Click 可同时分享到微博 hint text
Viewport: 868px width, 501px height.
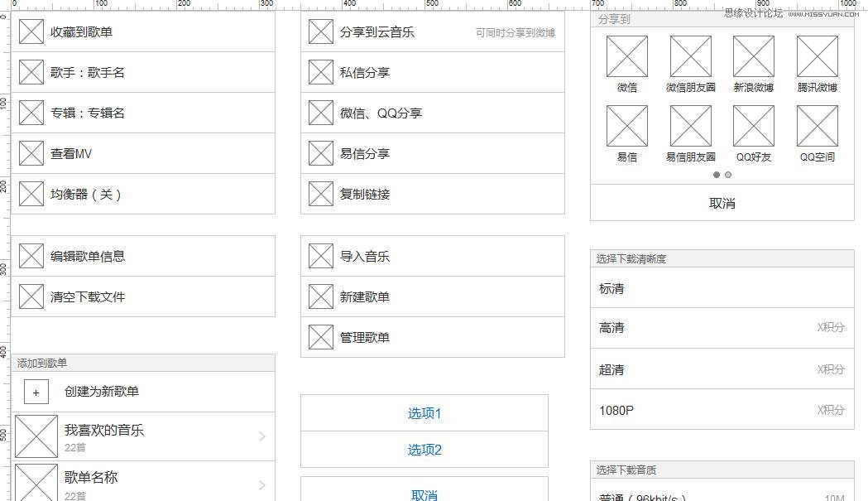(516, 32)
